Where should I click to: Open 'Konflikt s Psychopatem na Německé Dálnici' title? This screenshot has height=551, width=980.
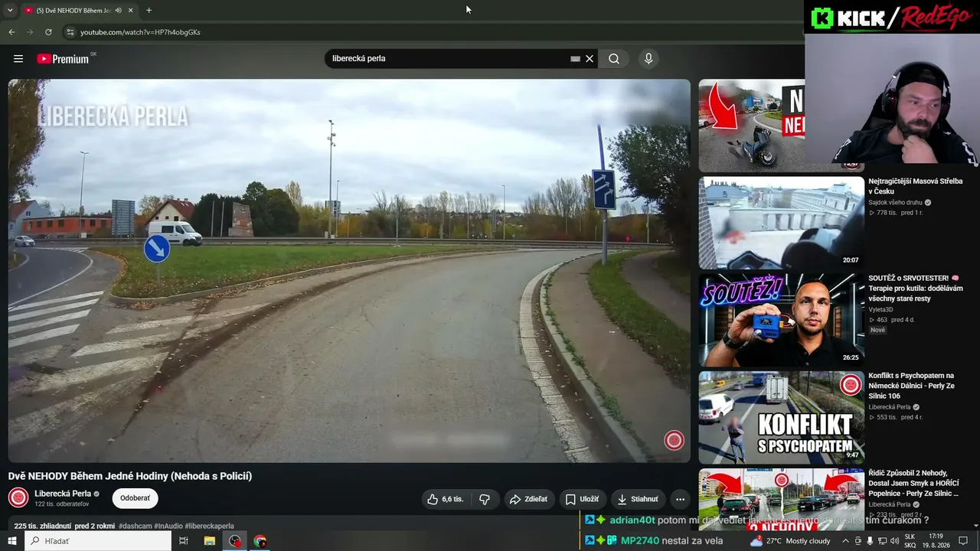tap(911, 386)
